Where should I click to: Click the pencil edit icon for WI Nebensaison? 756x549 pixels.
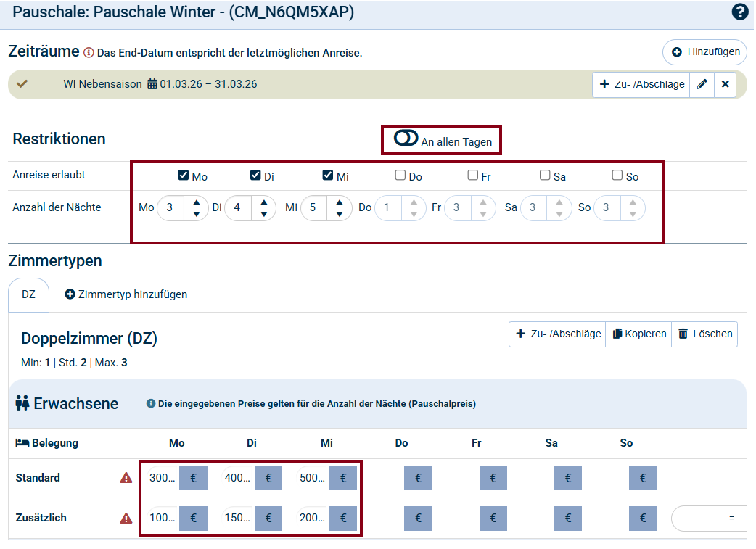[x=702, y=85]
